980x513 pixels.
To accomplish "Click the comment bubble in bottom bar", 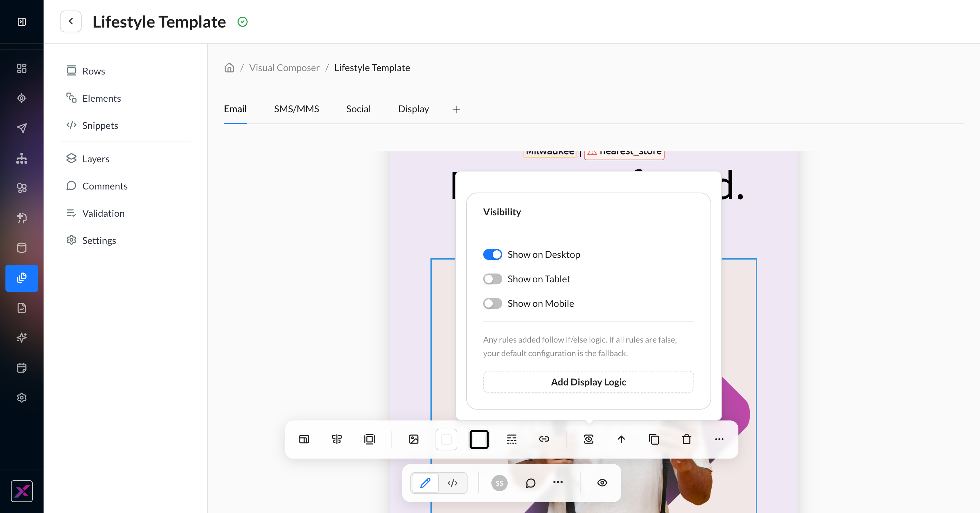I will point(530,483).
